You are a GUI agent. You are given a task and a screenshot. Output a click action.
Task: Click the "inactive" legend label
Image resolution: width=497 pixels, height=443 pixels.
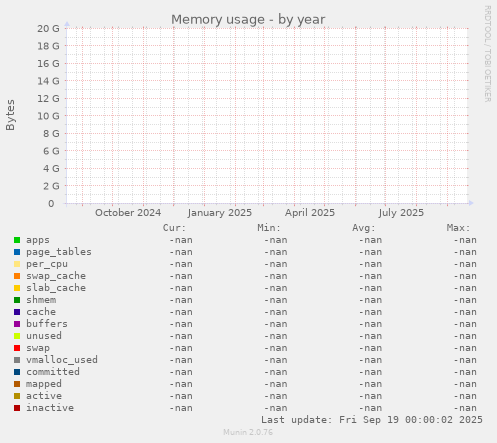(x=50, y=408)
